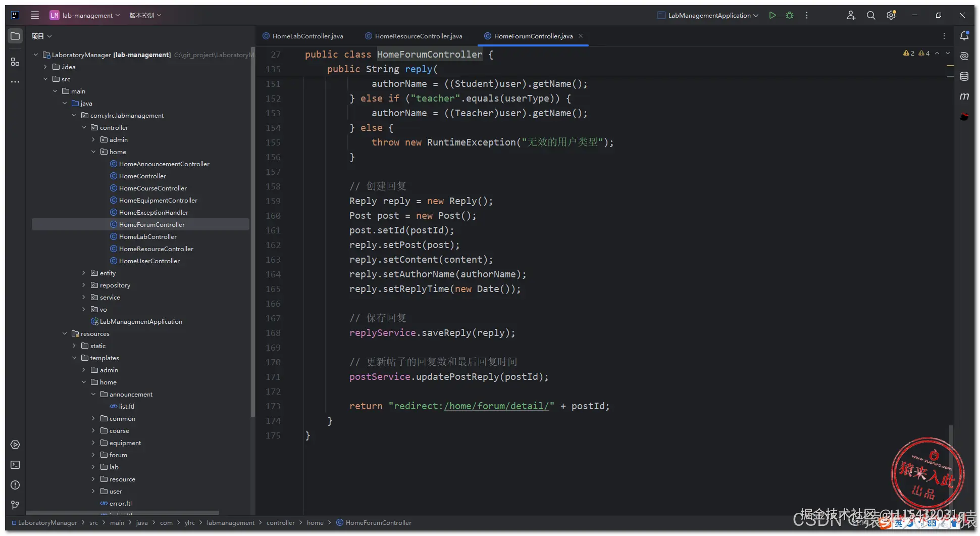The image size is (980, 536).
Task: Close the HomeForumController.java tab
Action: click(581, 36)
